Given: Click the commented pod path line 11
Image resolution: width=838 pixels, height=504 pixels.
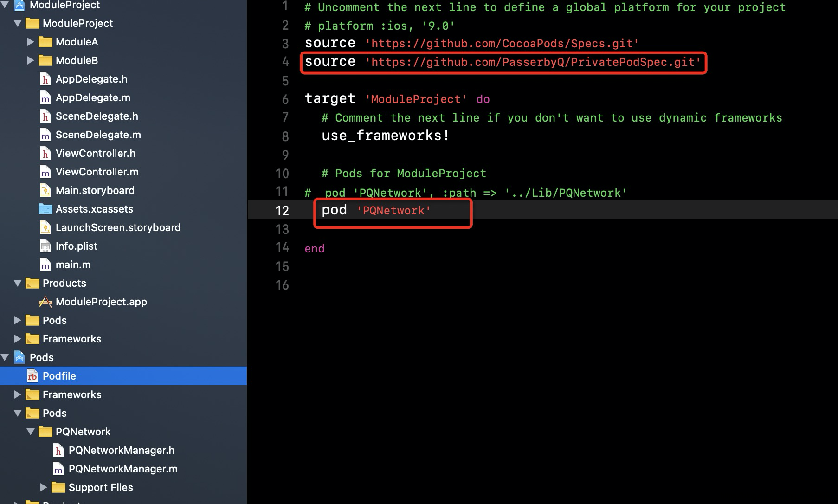Looking at the screenshot, I should [465, 193].
